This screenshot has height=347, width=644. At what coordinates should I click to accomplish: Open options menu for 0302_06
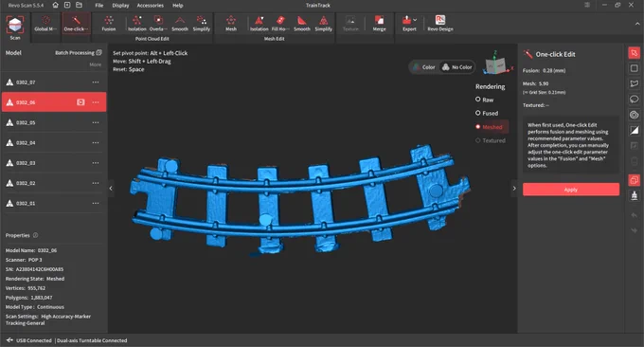pyautogui.click(x=96, y=102)
